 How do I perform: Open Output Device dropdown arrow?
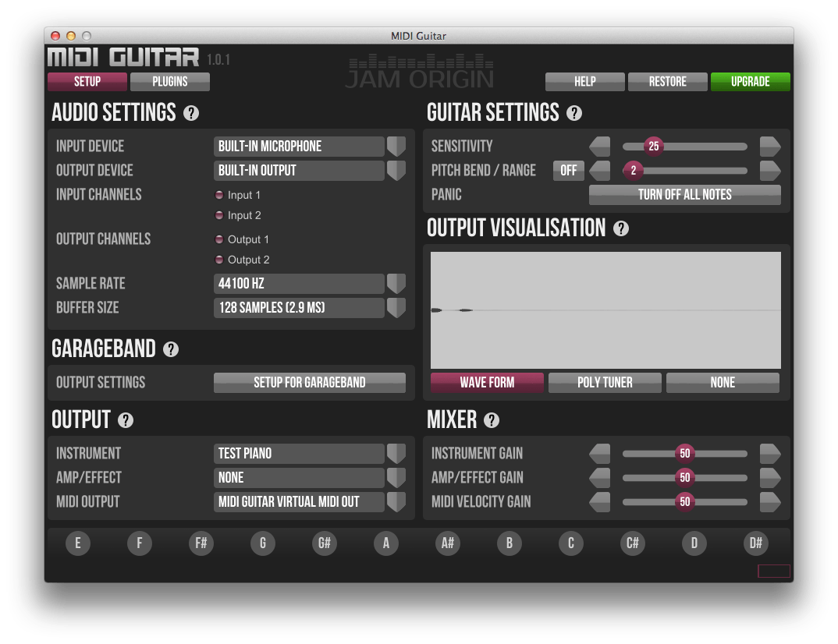pos(396,171)
